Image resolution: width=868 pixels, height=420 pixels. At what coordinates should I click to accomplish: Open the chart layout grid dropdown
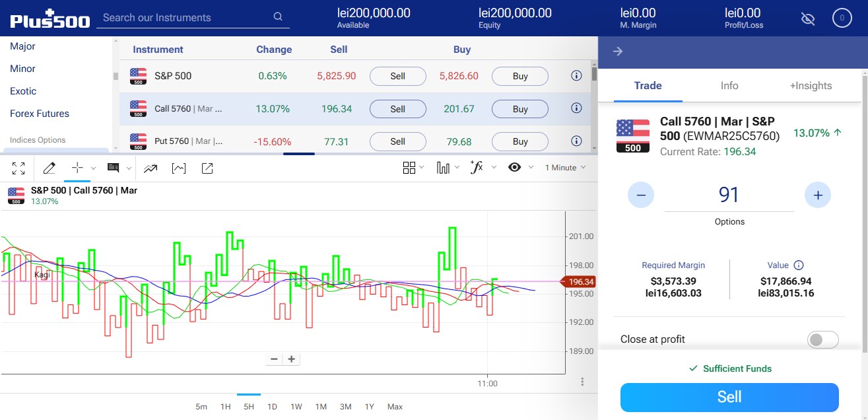pos(413,168)
